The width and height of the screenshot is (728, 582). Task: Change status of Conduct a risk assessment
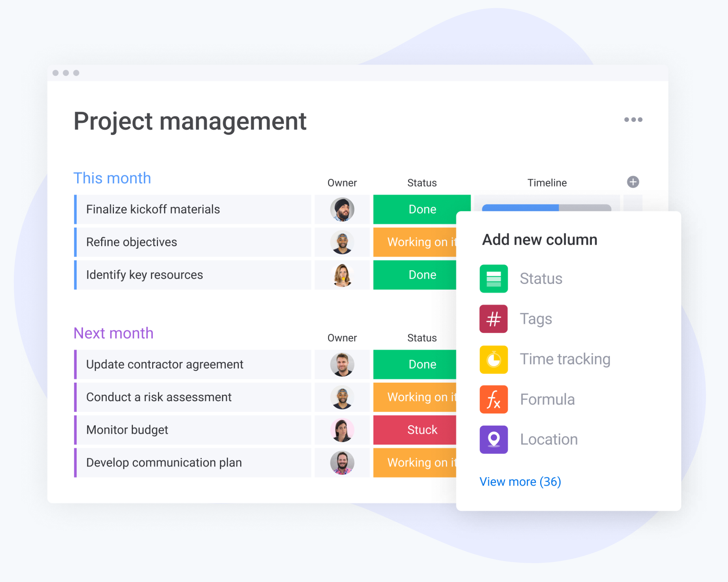[415, 397]
